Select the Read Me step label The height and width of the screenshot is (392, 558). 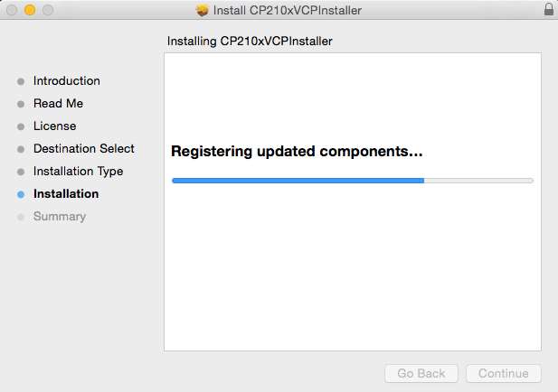point(58,104)
